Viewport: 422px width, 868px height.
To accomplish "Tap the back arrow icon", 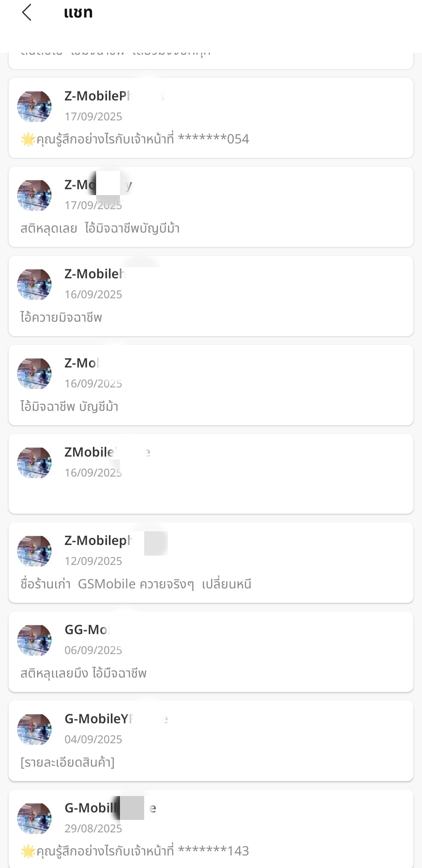I will 27,13.
